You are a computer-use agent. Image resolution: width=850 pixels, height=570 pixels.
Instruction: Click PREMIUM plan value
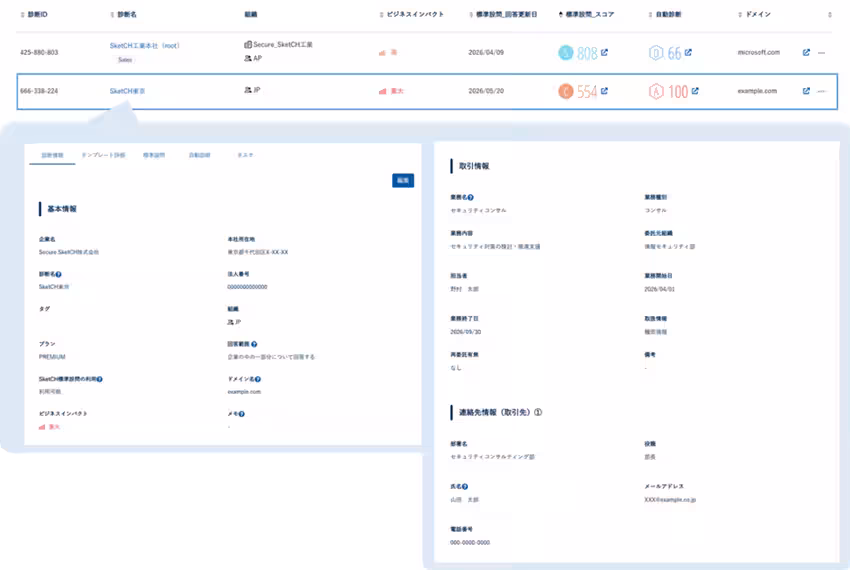click(52, 357)
